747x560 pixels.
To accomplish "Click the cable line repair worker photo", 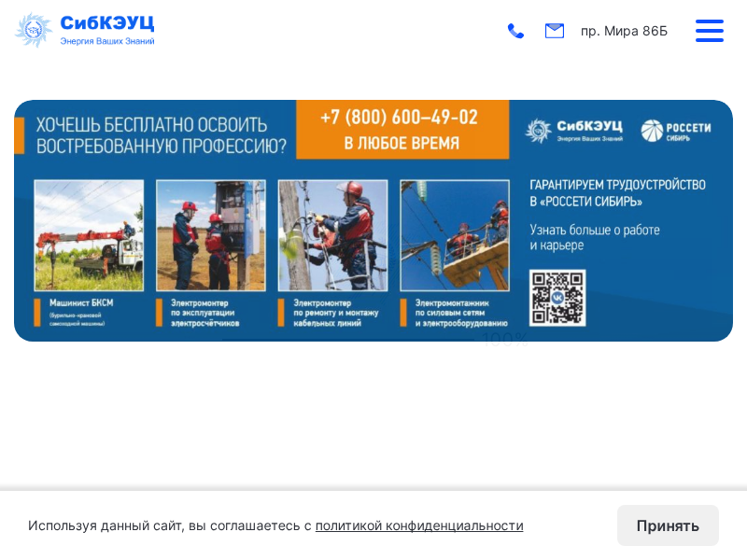I will (333, 235).
